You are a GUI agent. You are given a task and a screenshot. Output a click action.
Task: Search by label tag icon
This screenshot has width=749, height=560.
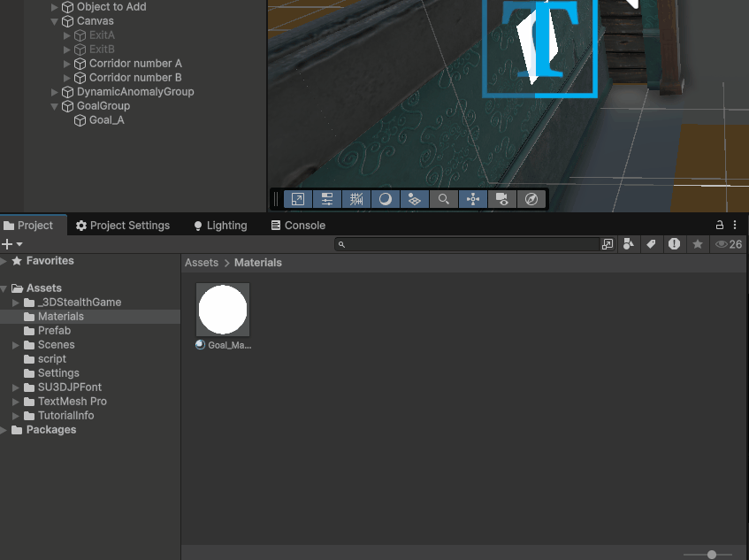pyautogui.click(x=651, y=244)
